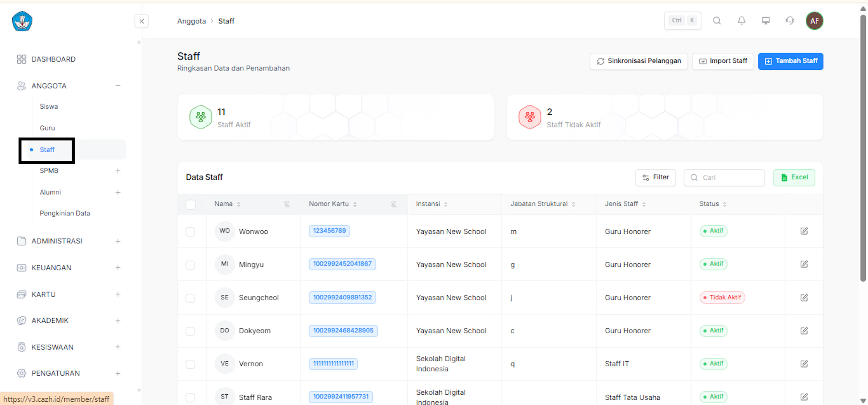
Task: Open the Filter button
Action: tap(655, 177)
